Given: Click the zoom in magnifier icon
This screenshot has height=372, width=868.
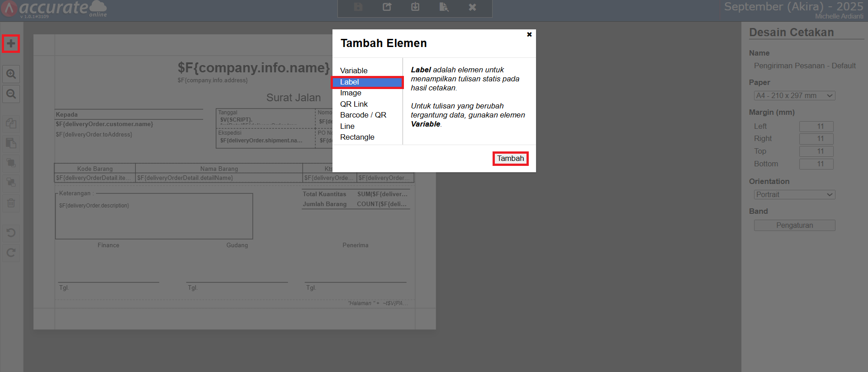Looking at the screenshot, I should click(11, 74).
